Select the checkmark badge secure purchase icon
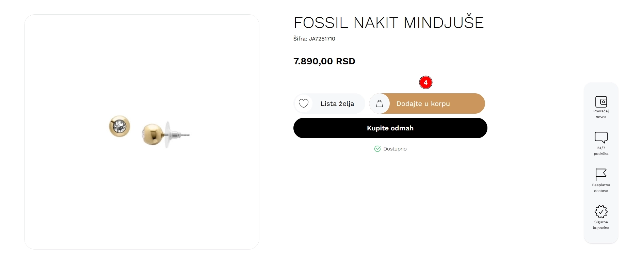This screenshot has width=644, height=256. pos(601,212)
